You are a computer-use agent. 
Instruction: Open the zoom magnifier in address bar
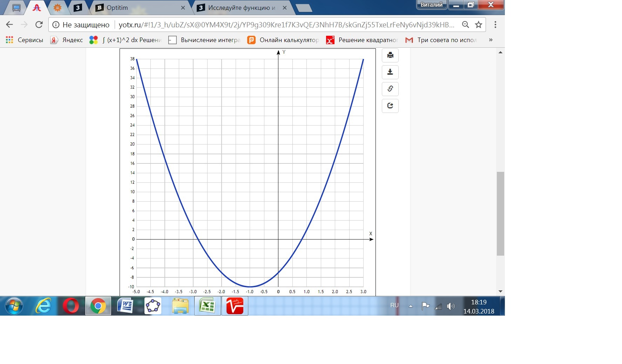pyautogui.click(x=465, y=25)
